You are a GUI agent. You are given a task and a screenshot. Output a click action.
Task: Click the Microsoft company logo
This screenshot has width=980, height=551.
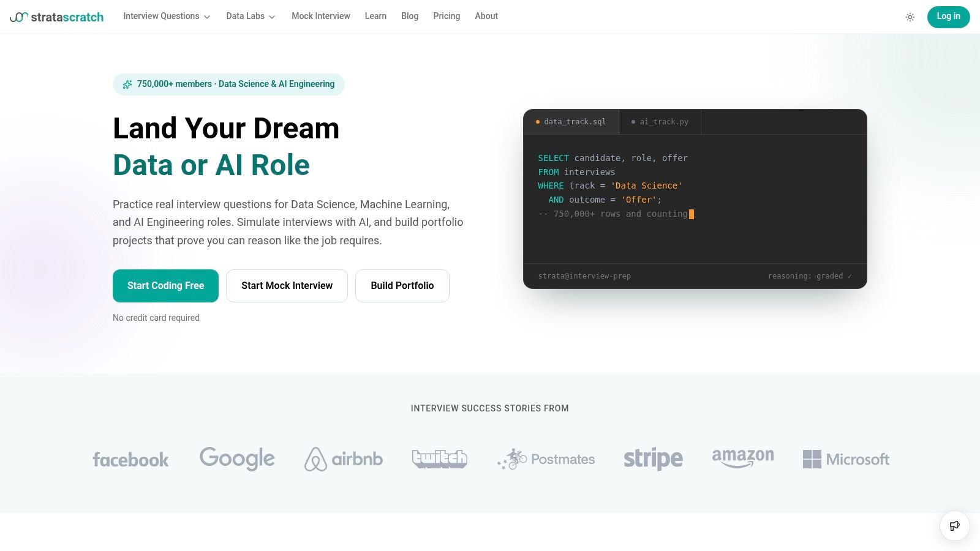point(846,459)
